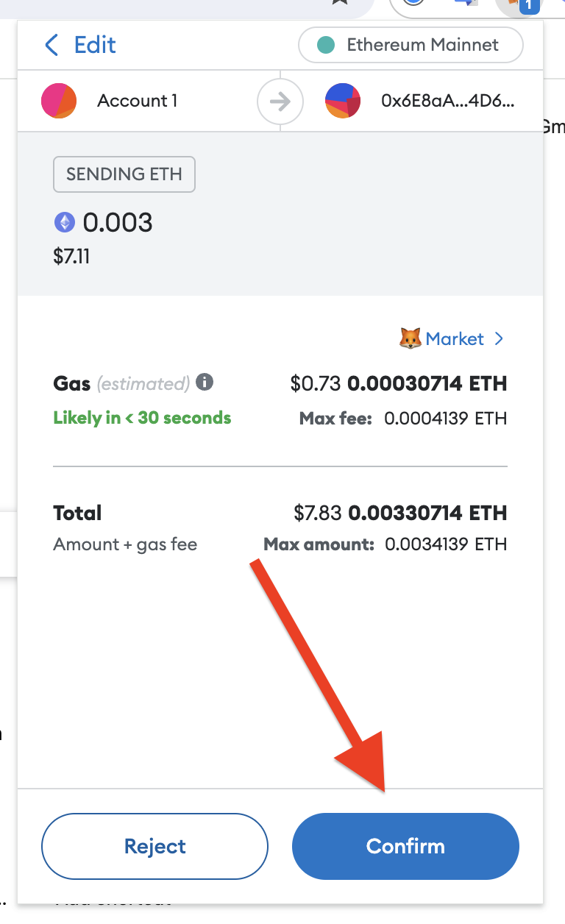The image size is (565, 924).
Task: Click the MetaMask fox icon beside Market
Action: point(410,338)
